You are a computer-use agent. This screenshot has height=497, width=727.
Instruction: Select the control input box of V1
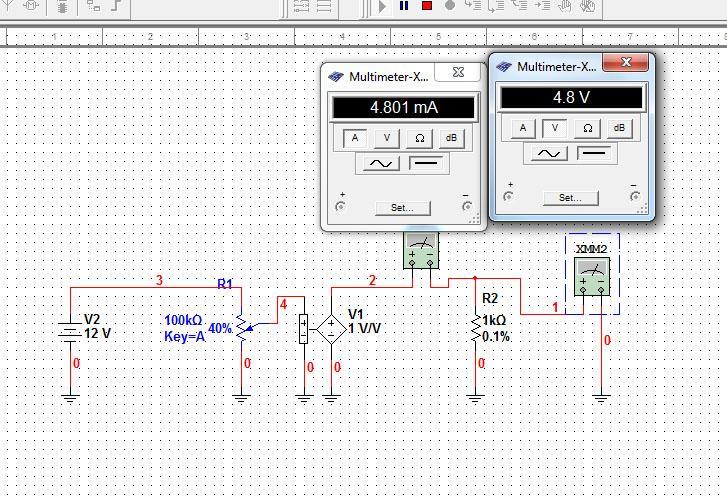coord(303,329)
